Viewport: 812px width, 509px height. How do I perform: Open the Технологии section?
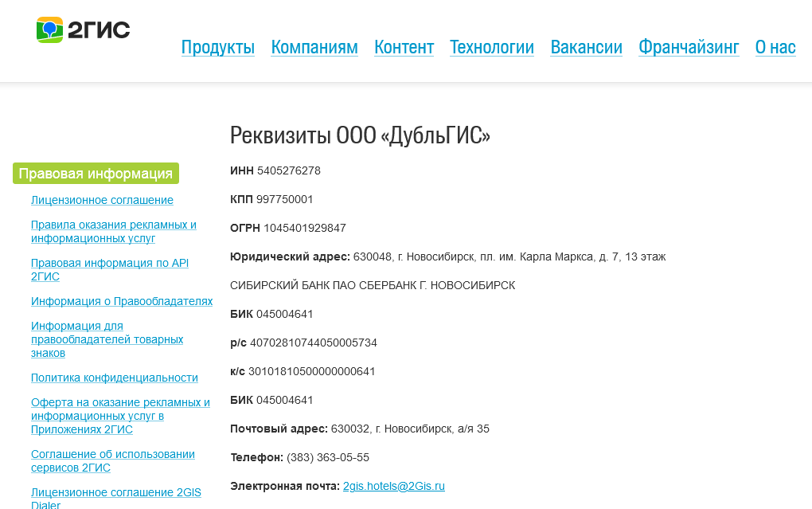click(492, 47)
